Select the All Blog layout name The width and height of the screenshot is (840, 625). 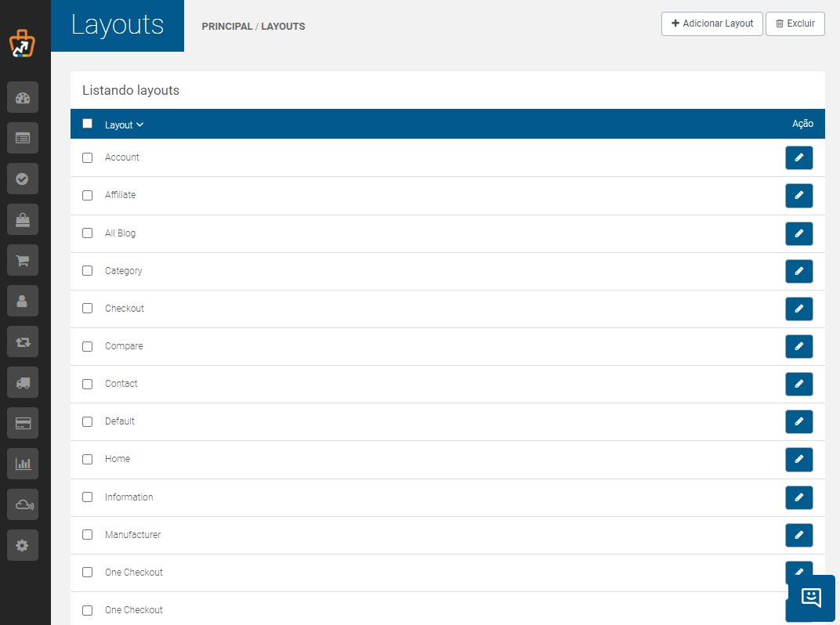pyautogui.click(x=120, y=233)
